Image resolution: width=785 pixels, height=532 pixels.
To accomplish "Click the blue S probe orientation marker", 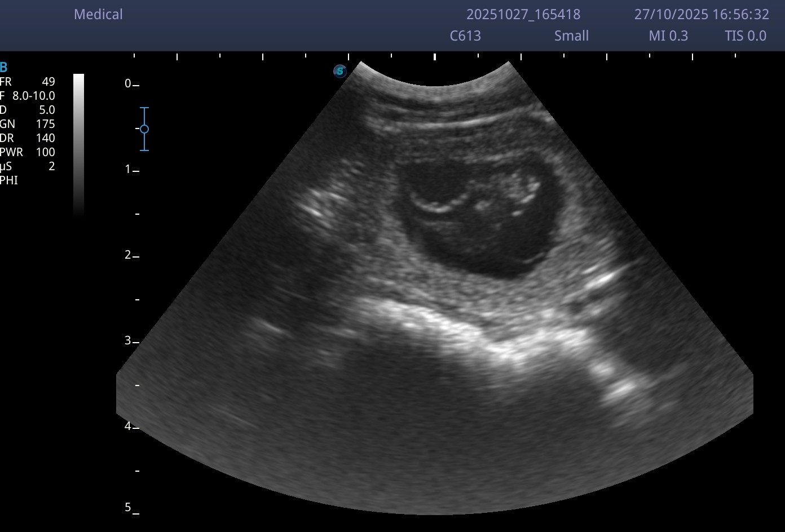I will [x=339, y=71].
